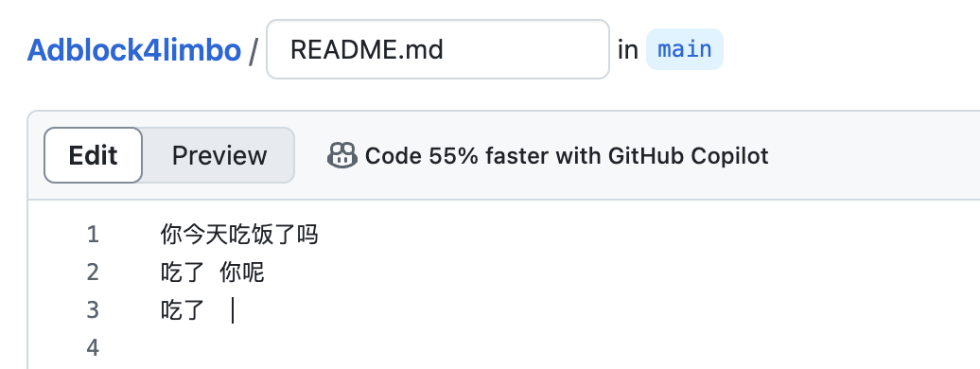Switch to the Preview tab
The image size is (980, 369).
tap(219, 155)
